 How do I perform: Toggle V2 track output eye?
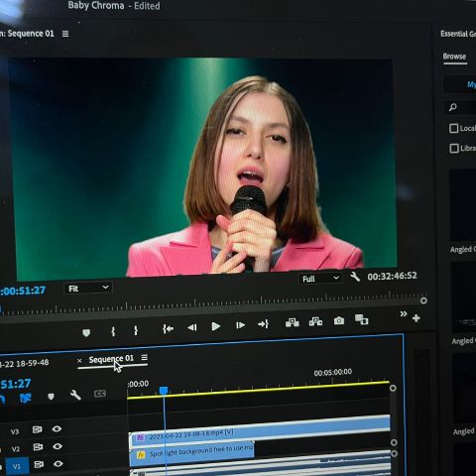point(58,446)
